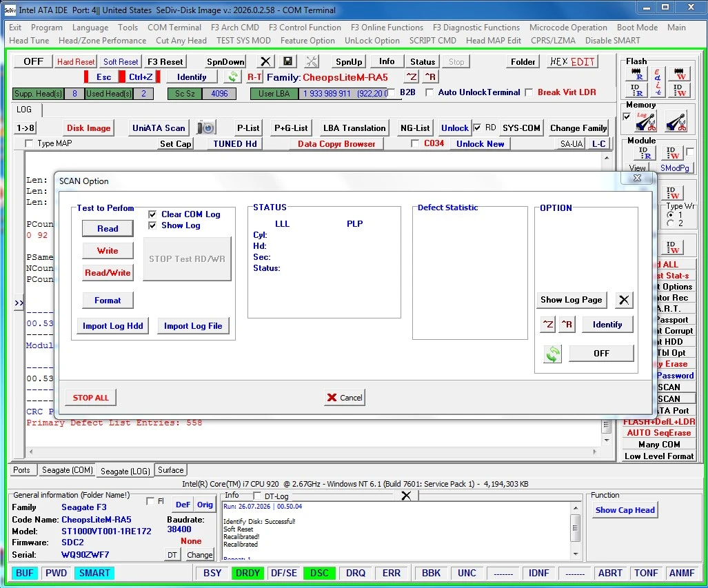The height and width of the screenshot is (588, 708).
Task: Click the SMART status indicator
Action: [x=94, y=573]
